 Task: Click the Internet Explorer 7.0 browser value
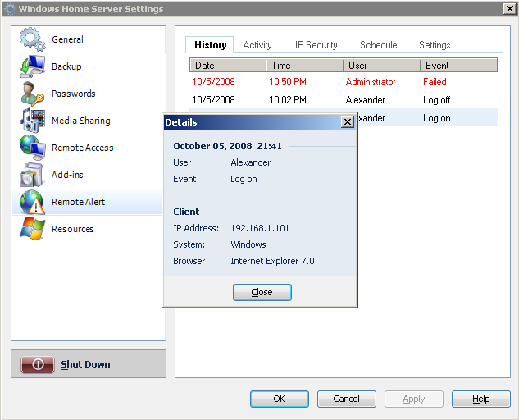point(272,261)
